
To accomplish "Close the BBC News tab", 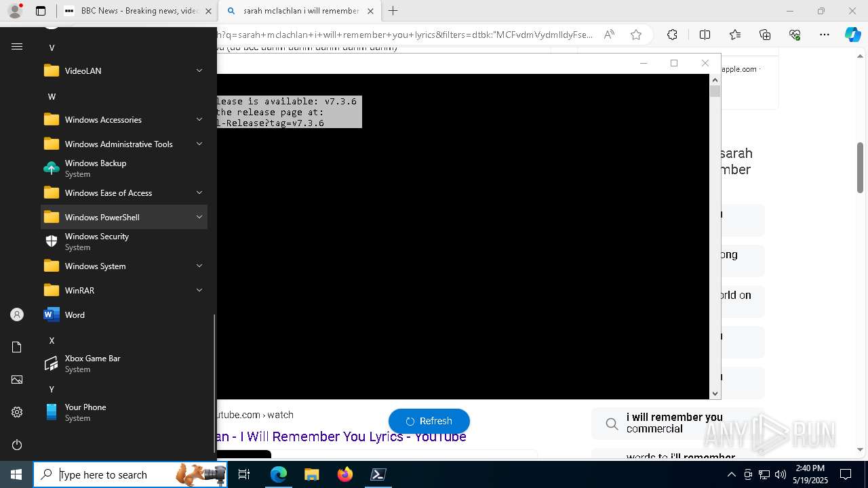I will pyautogui.click(x=208, y=11).
